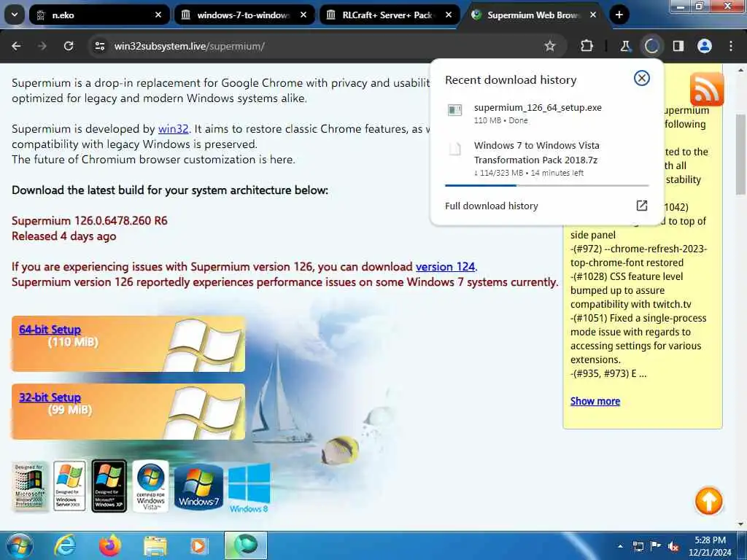Click the Windows 8 logo badge
The image size is (747, 560).
tap(249, 488)
